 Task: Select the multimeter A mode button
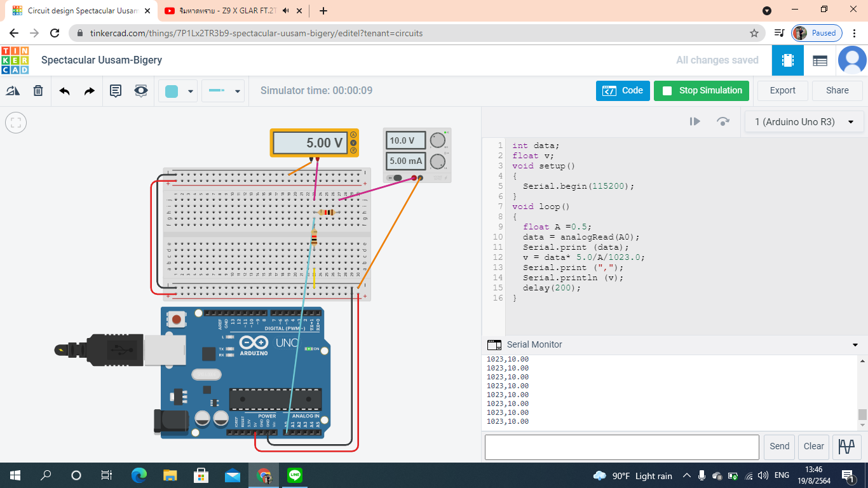tap(353, 135)
